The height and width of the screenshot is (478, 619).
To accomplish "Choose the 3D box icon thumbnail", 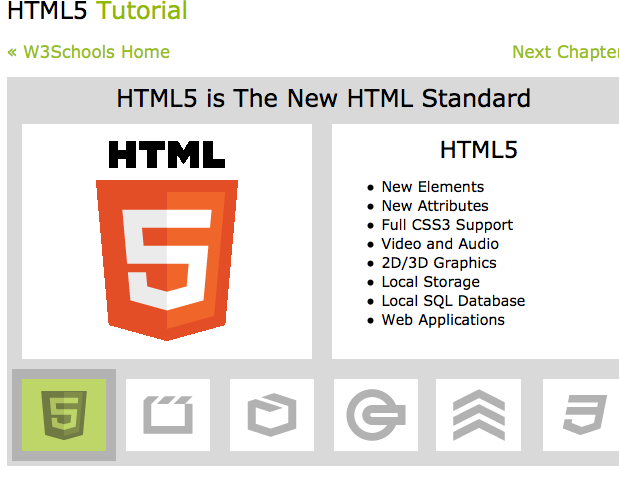I will [x=272, y=415].
